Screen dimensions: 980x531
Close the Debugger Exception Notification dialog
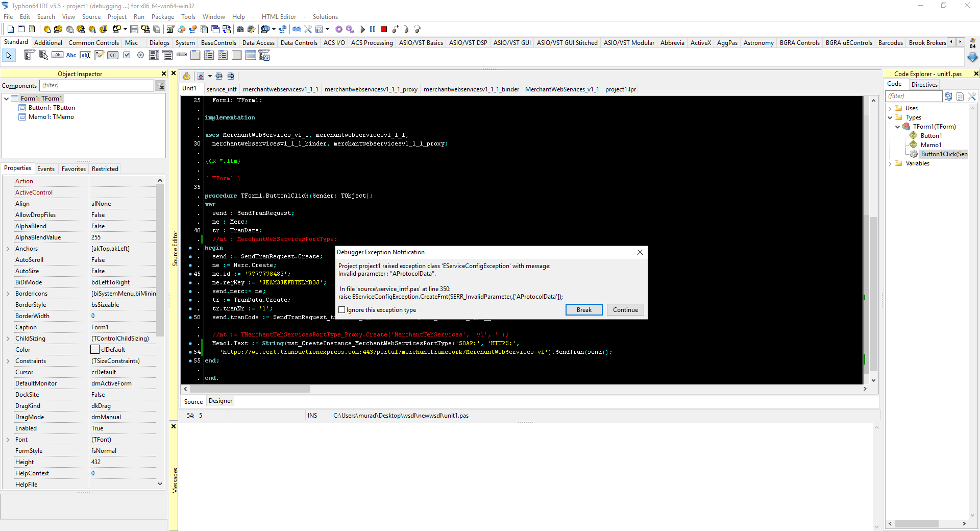(x=640, y=252)
